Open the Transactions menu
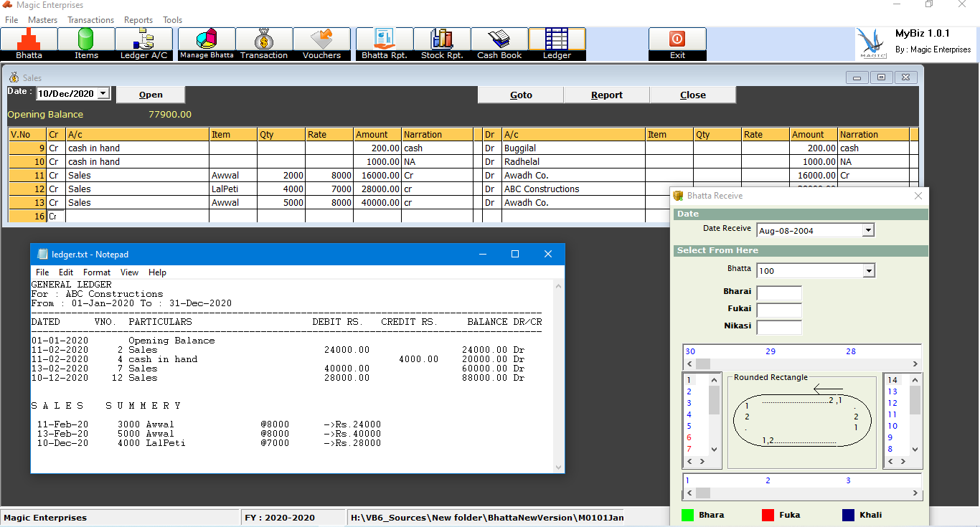980x527 pixels. point(90,20)
